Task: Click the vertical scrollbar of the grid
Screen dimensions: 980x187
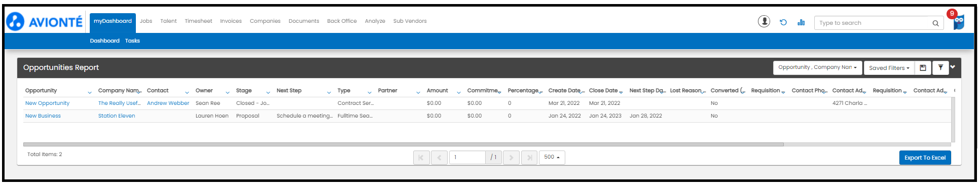Action: tap(953, 119)
